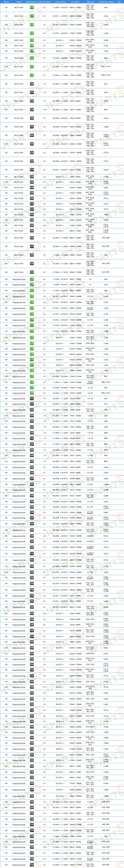The width and height of the screenshot is (124, 868).
Task: Click diesel icon for Multivan 05.2011 CAAD row
Action: pyautogui.click(x=32, y=170)
